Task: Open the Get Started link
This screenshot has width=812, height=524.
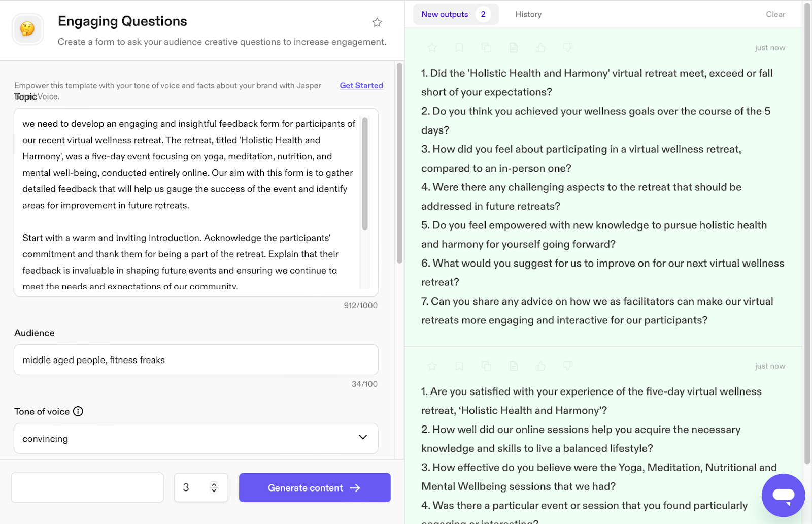Action: (361, 85)
